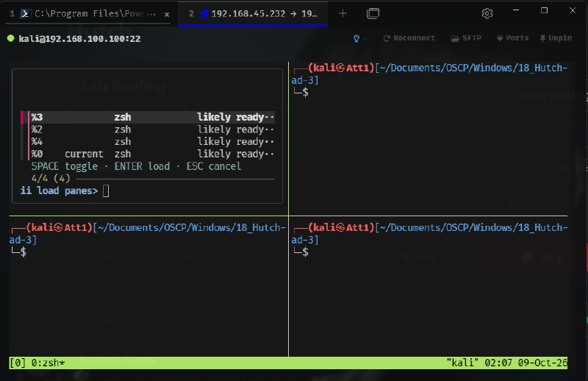The image size is (588, 381).
Task: Select pane %4 zsh row
Action: (148, 141)
